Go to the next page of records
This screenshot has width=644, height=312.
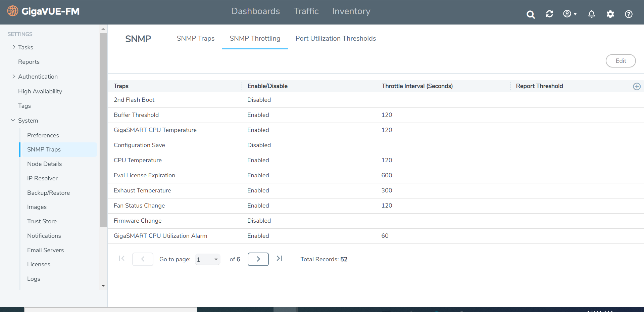tap(258, 259)
